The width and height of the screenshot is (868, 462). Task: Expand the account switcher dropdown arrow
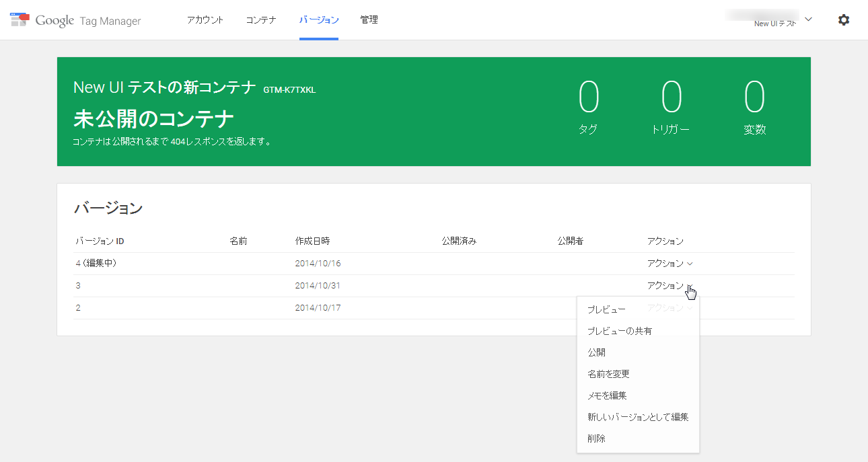[x=808, y=20]
